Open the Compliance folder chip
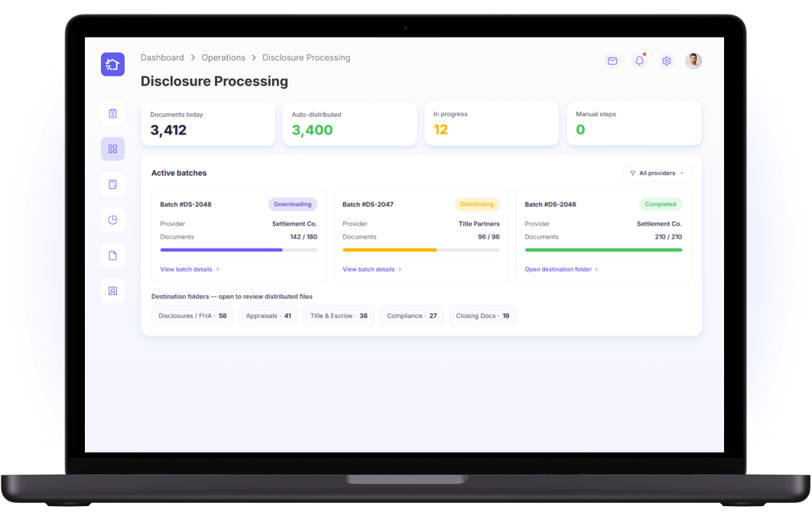 pyautogui.click(x=411, y=316)
